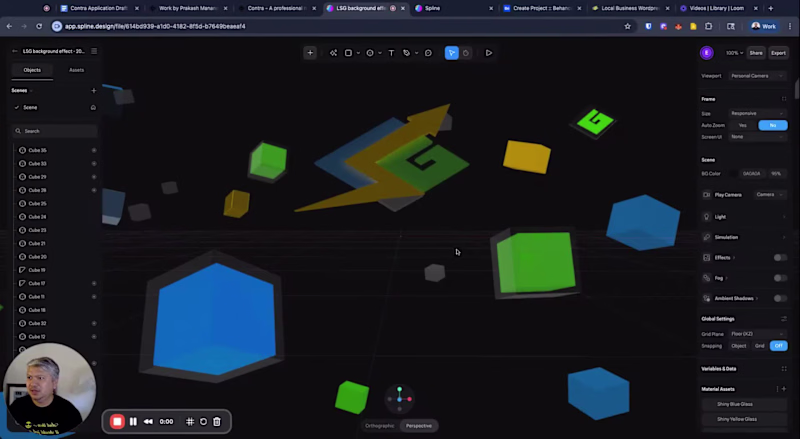Image resolution: width=800 pixels, height=439 pixels.
Task: Toggle visibility dot of Cube 35
Action: [x=94, y=150]
